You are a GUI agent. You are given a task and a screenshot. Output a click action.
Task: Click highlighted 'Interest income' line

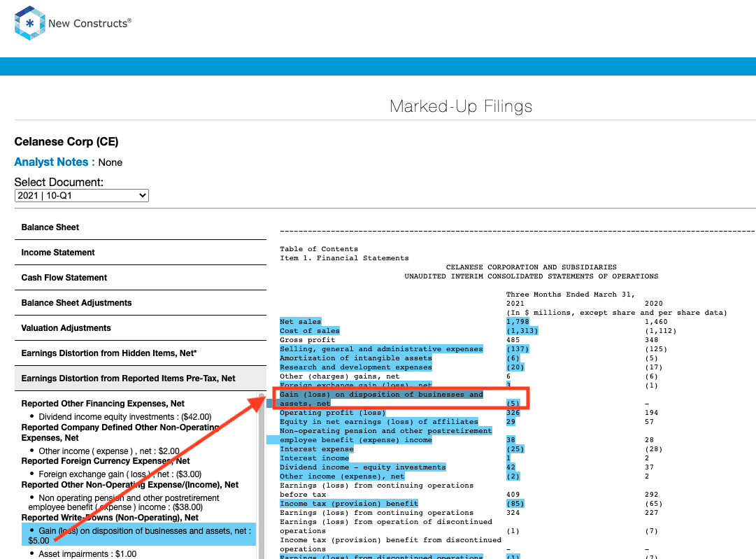pos(314,458)
